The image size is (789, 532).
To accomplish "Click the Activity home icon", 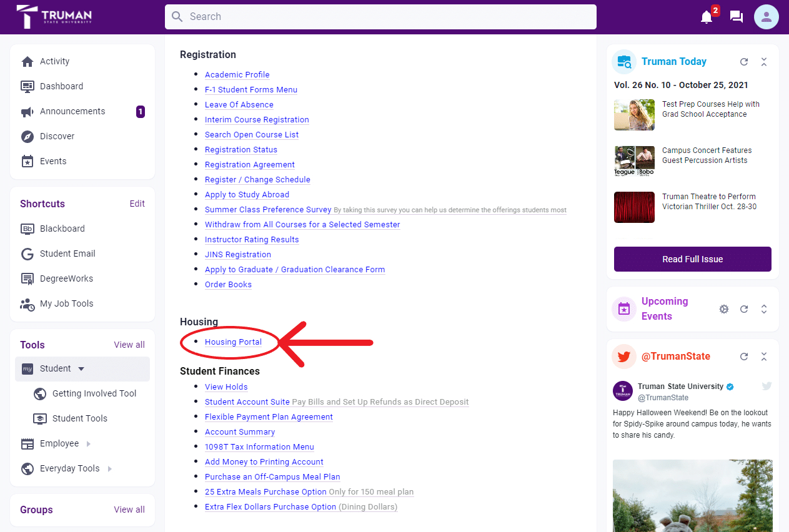I will tap(27, 61).
